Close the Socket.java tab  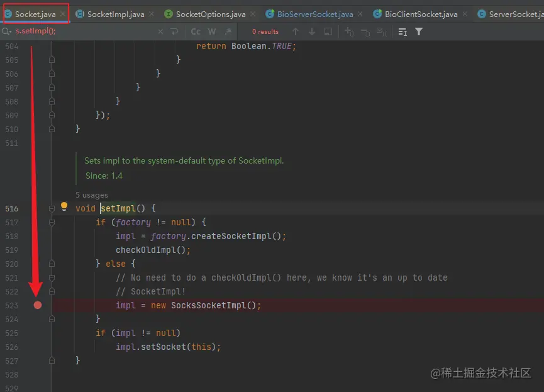63,14
